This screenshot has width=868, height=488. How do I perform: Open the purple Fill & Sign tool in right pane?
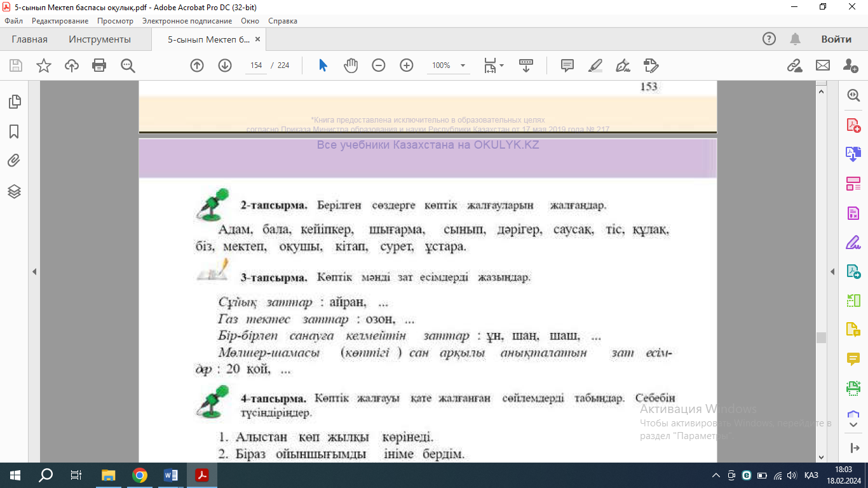click(853, 242)
